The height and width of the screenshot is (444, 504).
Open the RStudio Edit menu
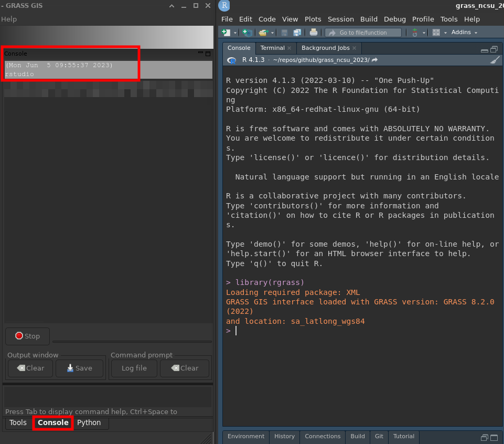(245, 19)
